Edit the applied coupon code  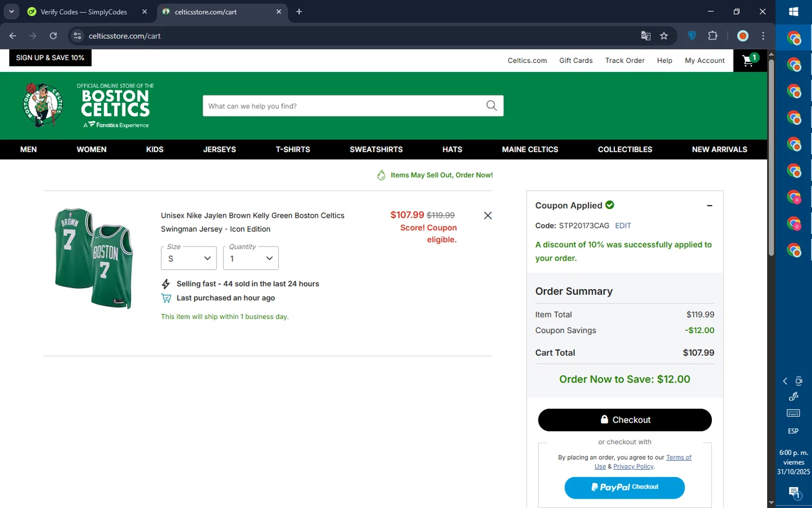coord(623,226)
